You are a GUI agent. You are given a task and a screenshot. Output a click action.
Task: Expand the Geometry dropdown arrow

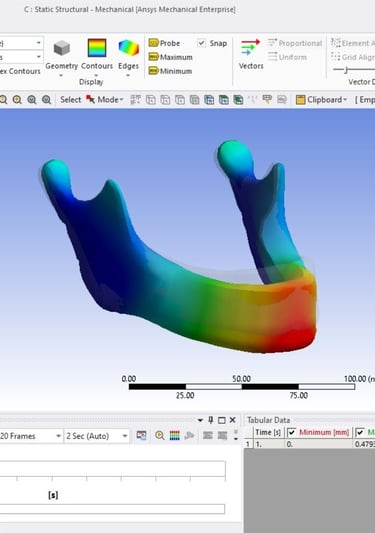coord(61,75)
